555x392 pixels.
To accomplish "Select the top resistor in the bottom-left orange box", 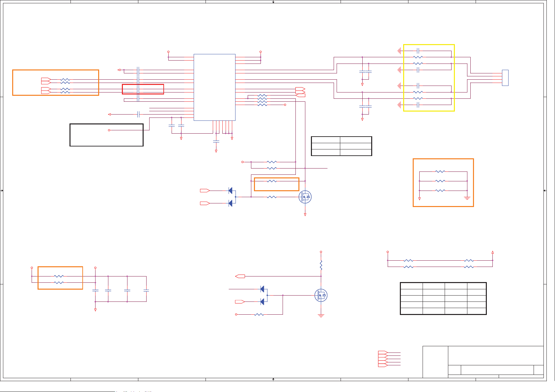I will pyautogui.click(x=59, y=276).
